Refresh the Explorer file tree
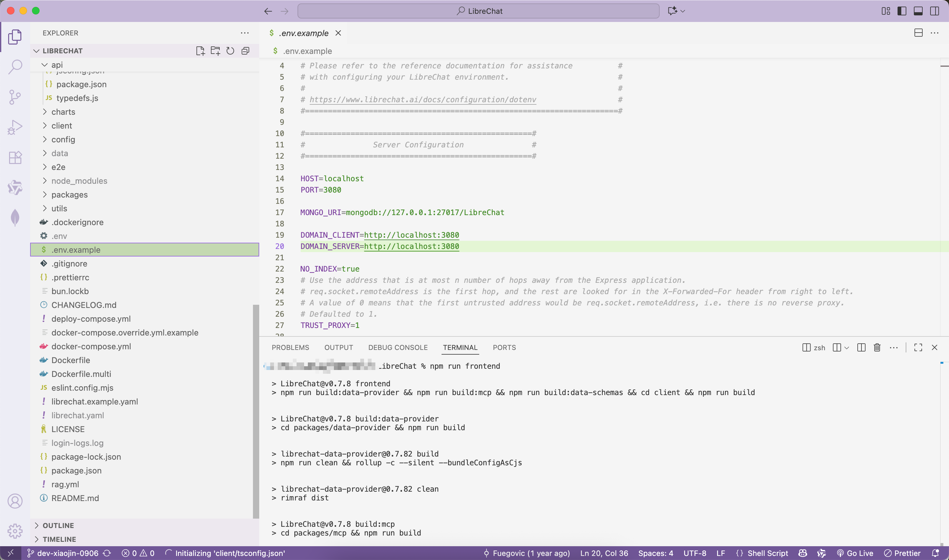 tap(230, 51)
